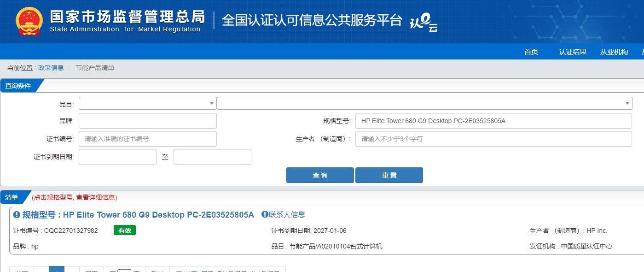The width and height of the screenshot is (644, 272).
Task: Click the 品牌 : hp text
Action: click(x=26, y=246)
